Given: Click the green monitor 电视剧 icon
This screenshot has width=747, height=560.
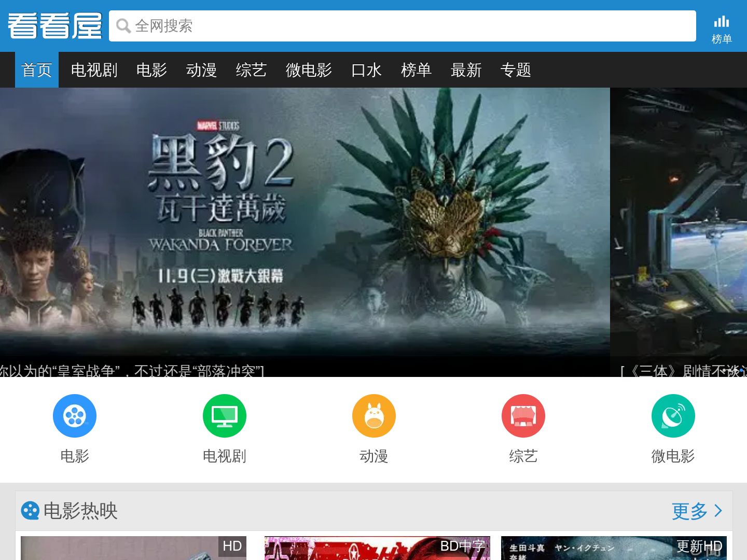Looking at the screenshot, I should pos(224,416).
